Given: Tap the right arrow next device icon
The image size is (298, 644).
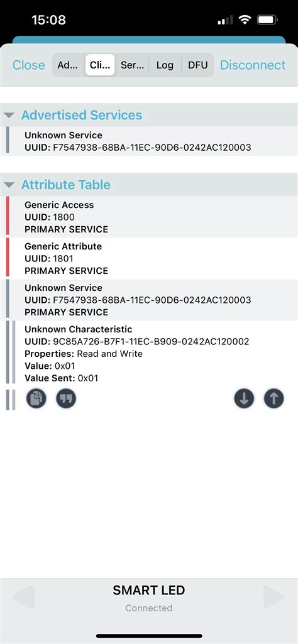Looking at the screenshot, I should pos(273,597).
